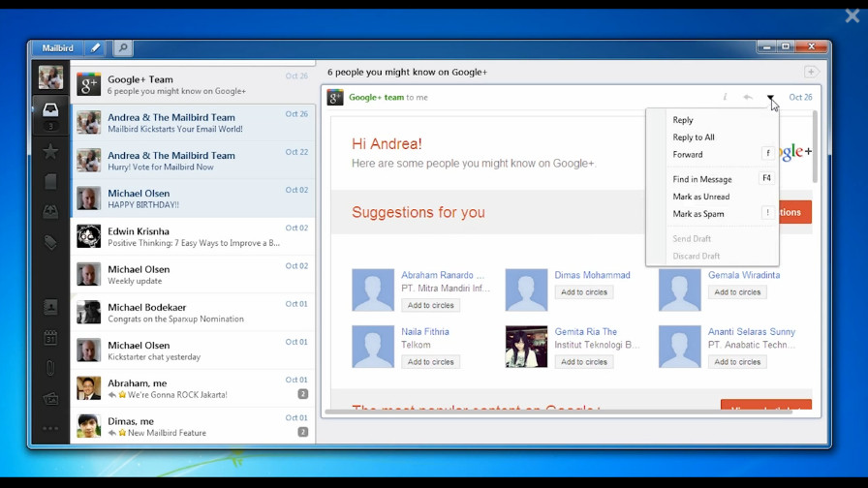Add Abraham Ranardo to circles
This screenshot has width=868, height=488.
click(430, 305)
